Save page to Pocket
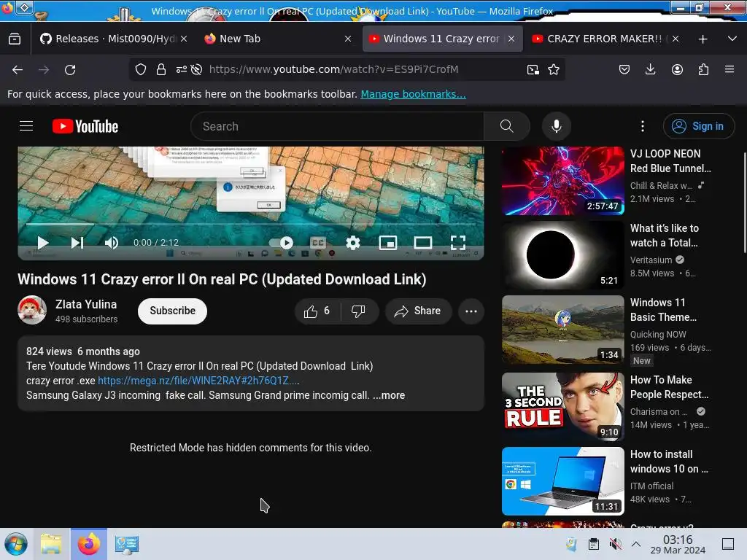The height and width of the screenshot is (560, 747). pyautogui.click(x=624, y=70)
